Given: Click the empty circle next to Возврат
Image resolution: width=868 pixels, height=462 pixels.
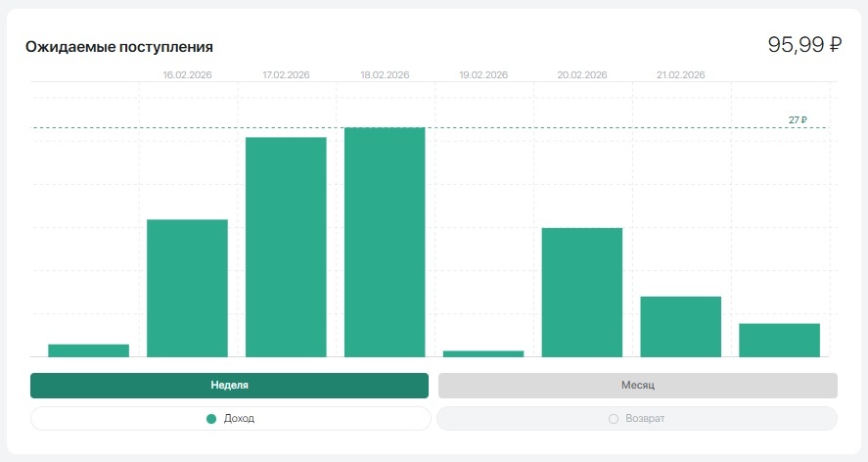Looking at the screenshot, I should pyautogui.click(x=614, y=419).
